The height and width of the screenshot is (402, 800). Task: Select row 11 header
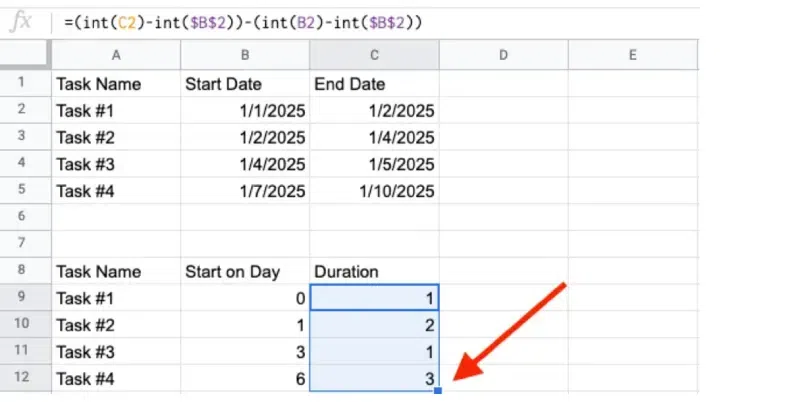click(26, 351)
